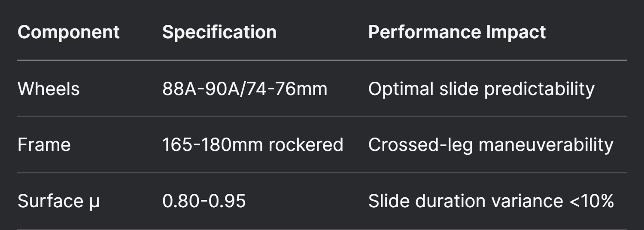Click the 88A-90A/74-76mm specification cell

tap(245, 89)
